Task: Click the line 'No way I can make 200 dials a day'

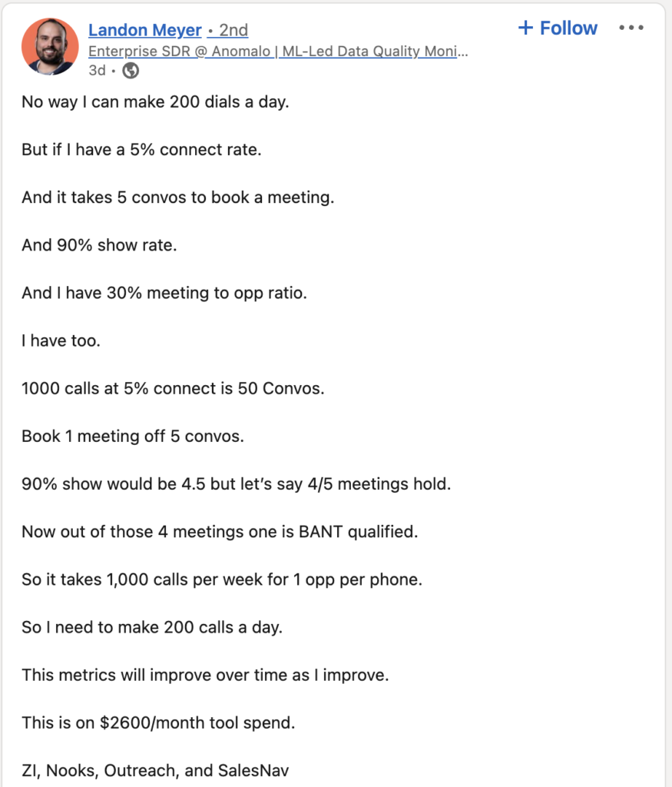Action: click(155, 101)
